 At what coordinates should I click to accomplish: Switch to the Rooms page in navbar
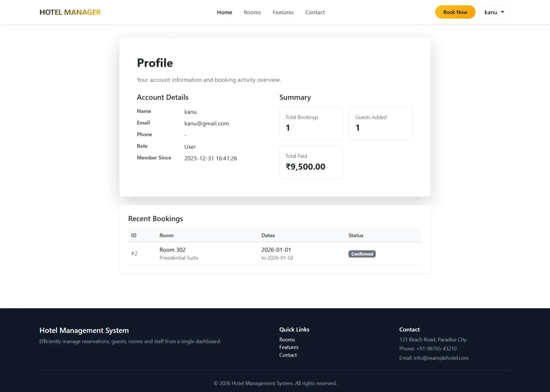(x=252, y=12)
